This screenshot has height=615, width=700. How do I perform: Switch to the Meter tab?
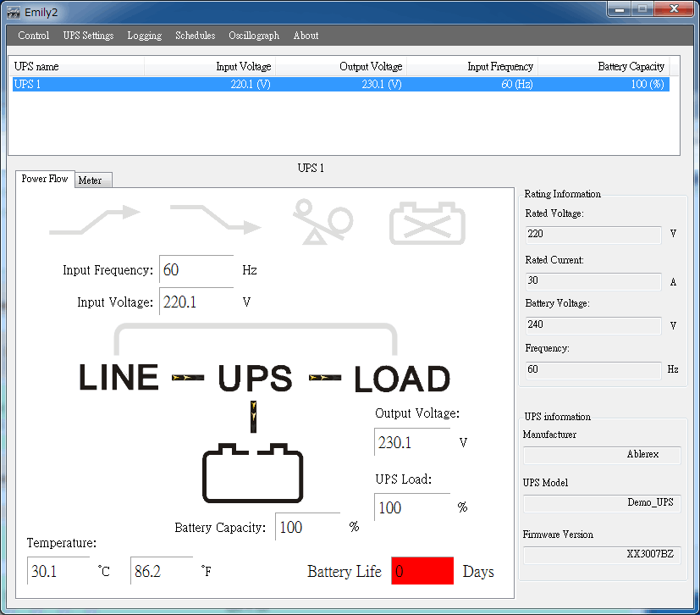coord(91,180)
